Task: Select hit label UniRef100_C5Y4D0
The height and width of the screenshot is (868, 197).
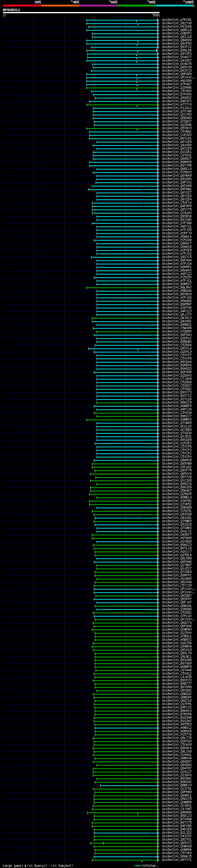Action: point(177,91)
